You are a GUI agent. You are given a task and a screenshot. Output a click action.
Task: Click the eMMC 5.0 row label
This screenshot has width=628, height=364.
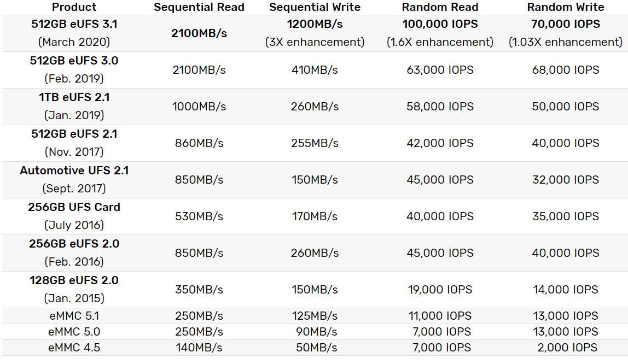(x=74, y=332)
